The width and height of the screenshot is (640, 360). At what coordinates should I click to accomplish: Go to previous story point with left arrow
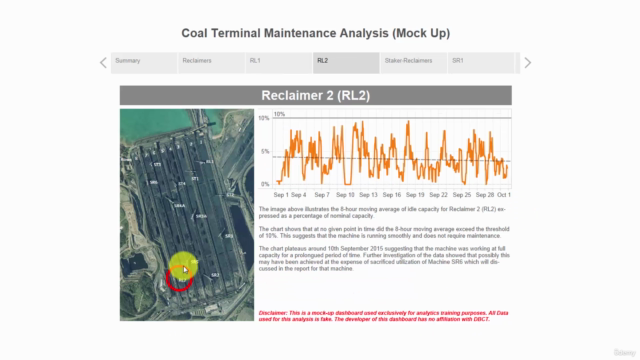[x=103, y=62]
